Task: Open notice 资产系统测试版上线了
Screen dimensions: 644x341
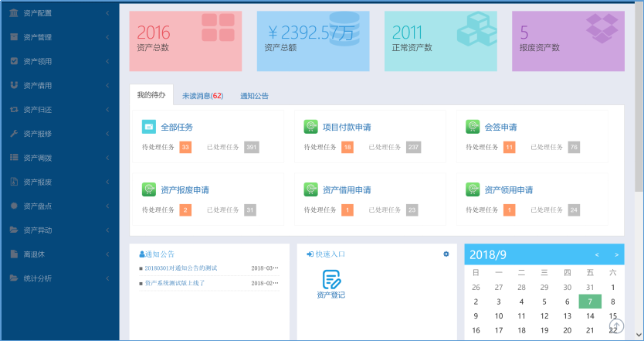Action: coord(175,283)
